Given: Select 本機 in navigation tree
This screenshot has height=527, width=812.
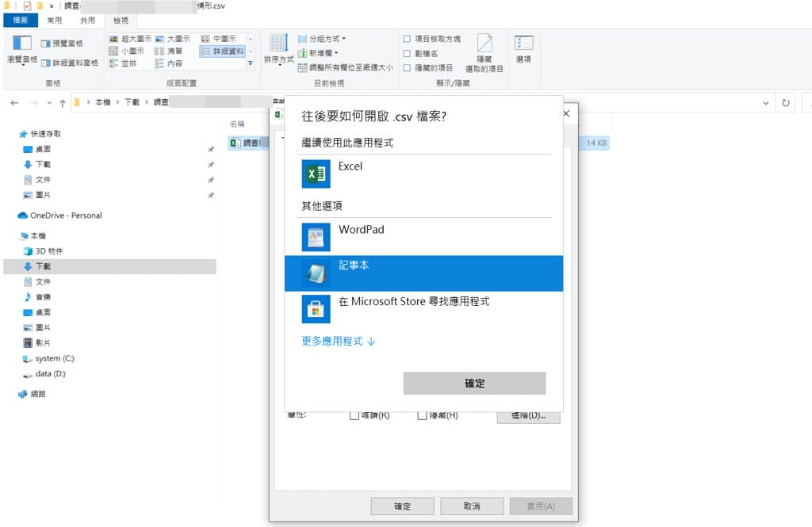Looking at the screenshot, I should (x=33, y=235).
